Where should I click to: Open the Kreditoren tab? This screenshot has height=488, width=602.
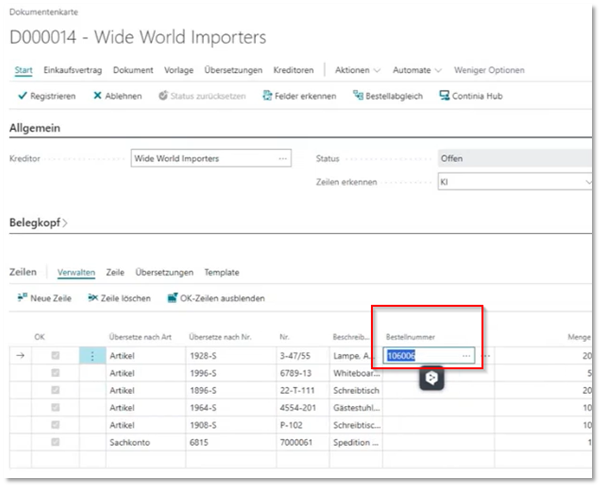click(293, 70)
